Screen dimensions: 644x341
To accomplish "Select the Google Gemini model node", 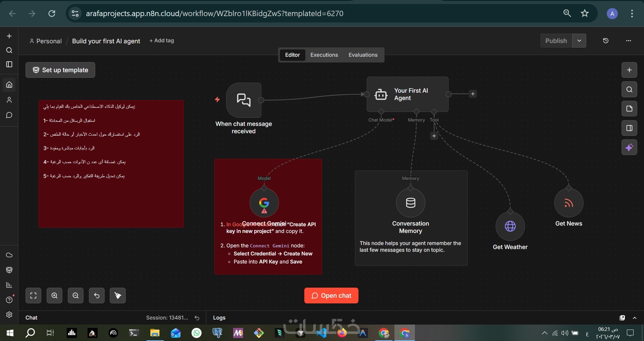I will click(x=264, y=203).
